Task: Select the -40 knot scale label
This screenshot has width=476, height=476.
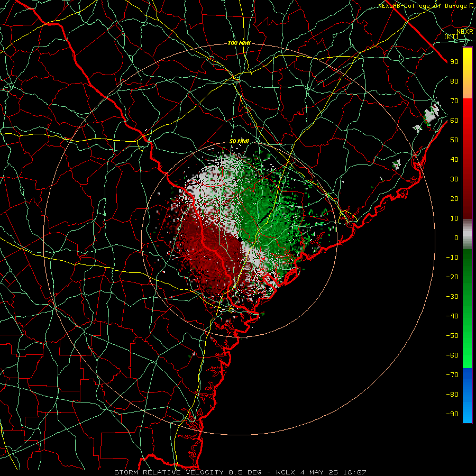Action: pos(452,316)
